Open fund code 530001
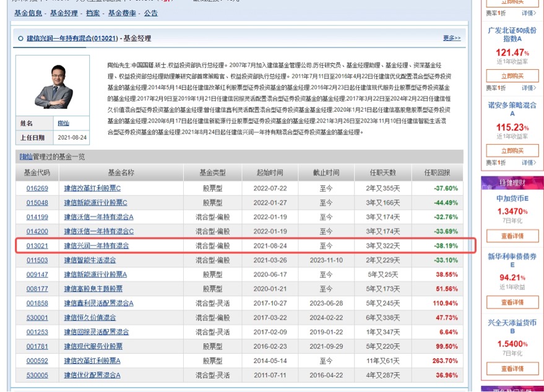This screenshot has width=544, height=392. [x=37, y=317]
